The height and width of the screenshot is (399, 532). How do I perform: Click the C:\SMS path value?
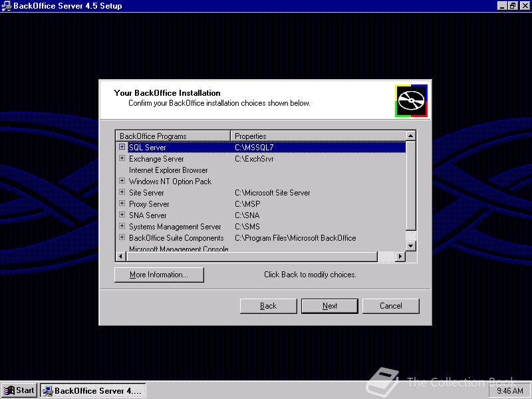point(247,227)
